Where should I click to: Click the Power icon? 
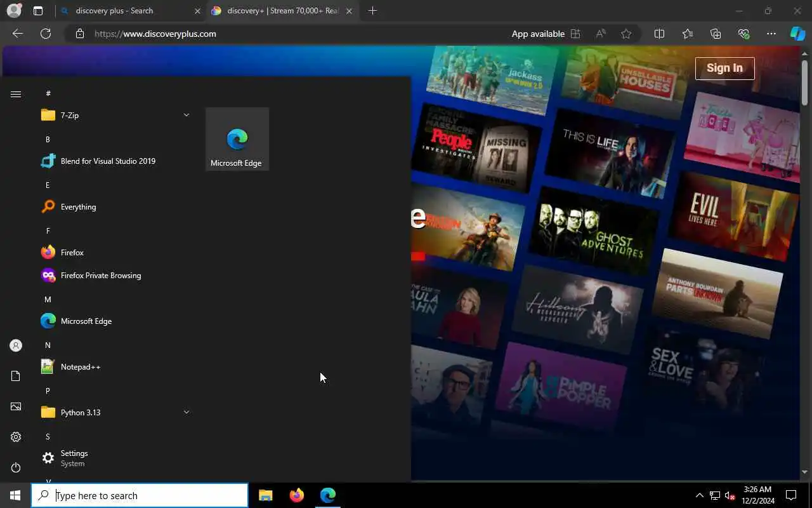tap(16, 467)
